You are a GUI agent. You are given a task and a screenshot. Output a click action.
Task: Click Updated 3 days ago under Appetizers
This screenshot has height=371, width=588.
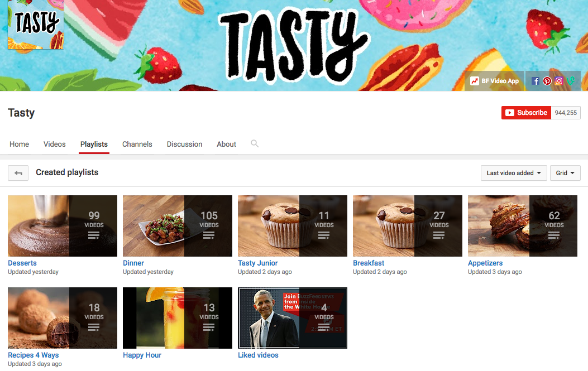pyautogui.click(x=495, y=272)
